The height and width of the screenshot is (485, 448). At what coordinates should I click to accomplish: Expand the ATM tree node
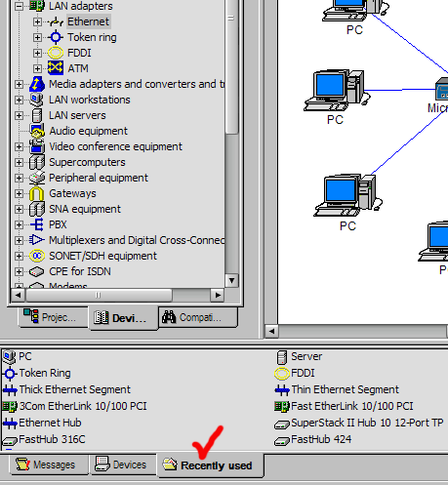(x=37, y=68)
